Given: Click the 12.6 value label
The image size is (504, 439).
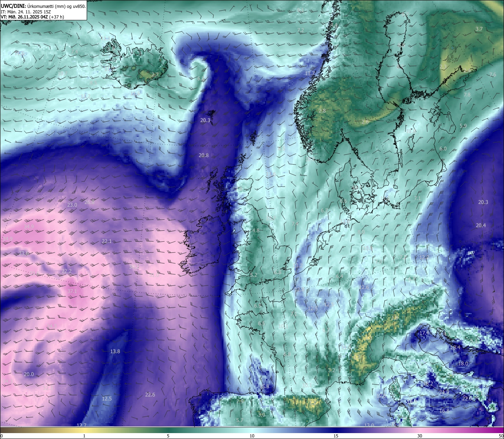Looking at the screenshot, I should (364, 288).
